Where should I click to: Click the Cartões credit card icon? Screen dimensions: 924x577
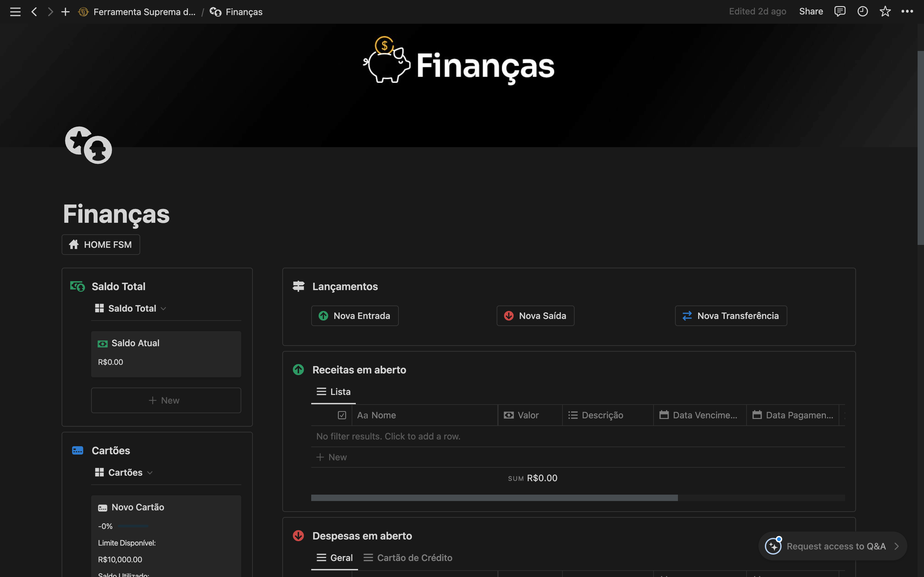coord(78,451)
